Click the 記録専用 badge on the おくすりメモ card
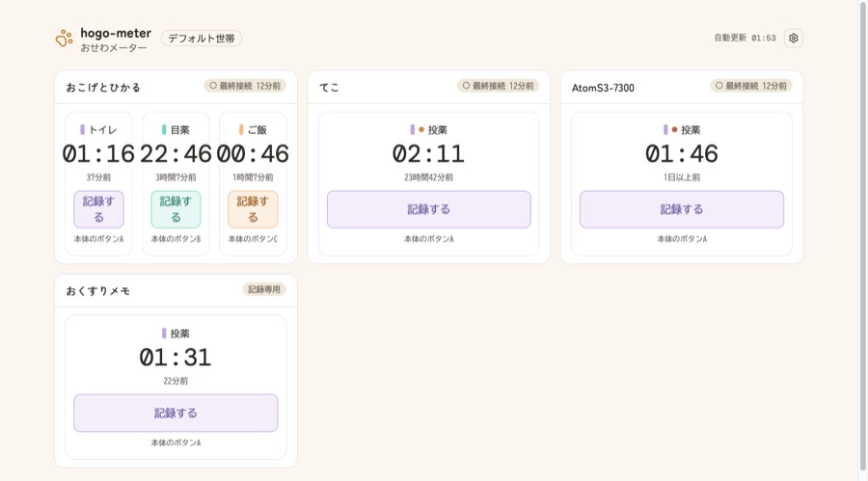868x481 pixels. coord(264,289)
